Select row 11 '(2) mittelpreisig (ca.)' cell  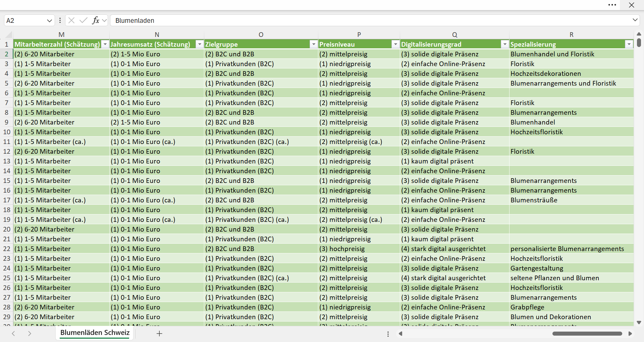point(359,142)
